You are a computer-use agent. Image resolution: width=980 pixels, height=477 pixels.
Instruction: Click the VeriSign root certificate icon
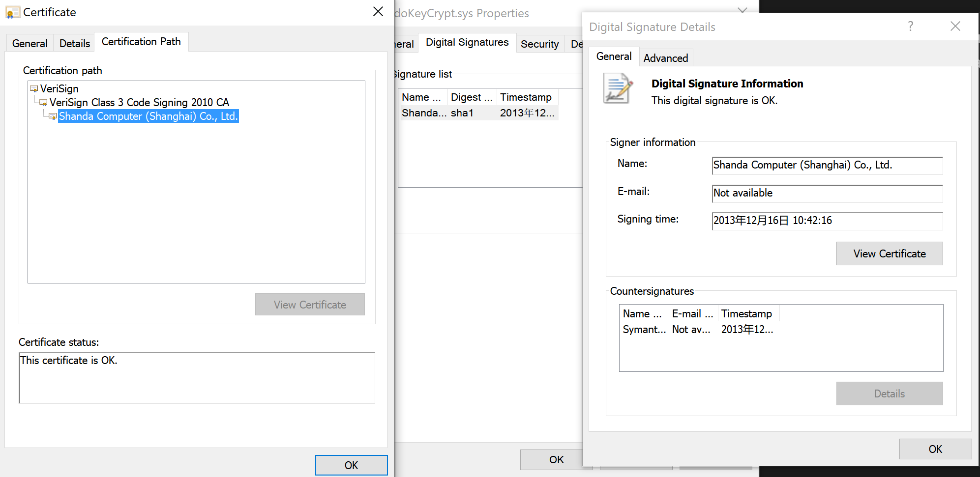(x=34, y=89)
